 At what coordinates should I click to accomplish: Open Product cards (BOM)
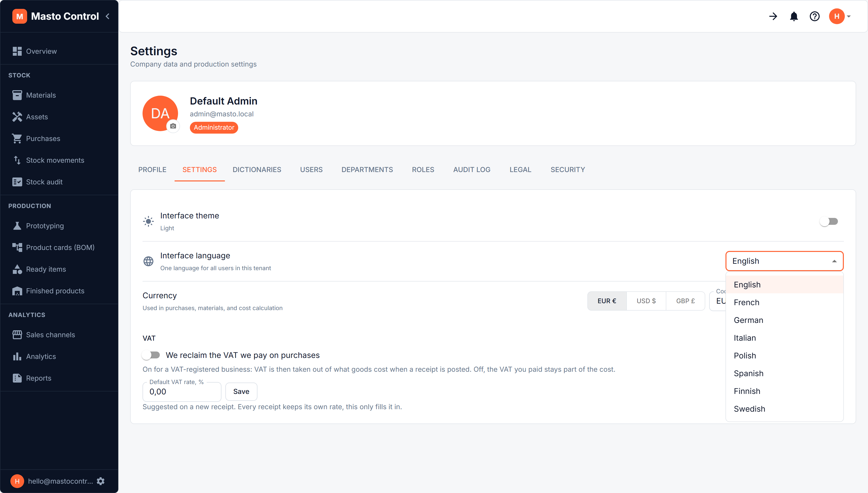point(59,247)
